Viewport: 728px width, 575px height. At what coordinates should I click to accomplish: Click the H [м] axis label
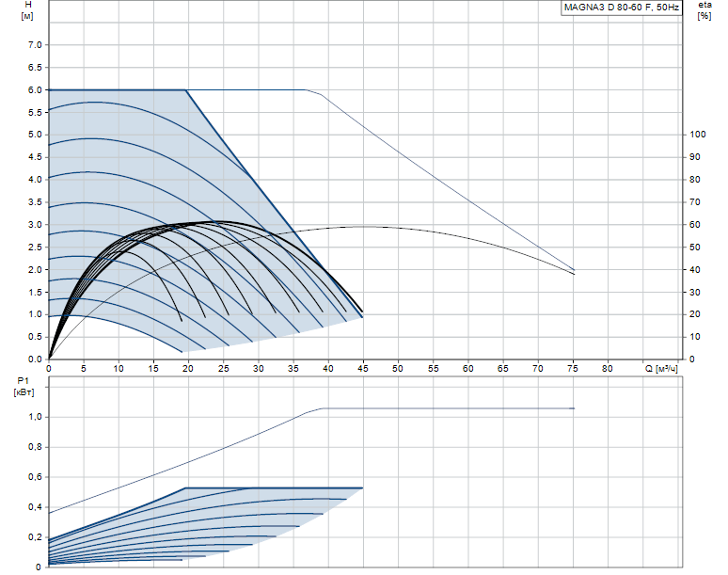[27, 10]
